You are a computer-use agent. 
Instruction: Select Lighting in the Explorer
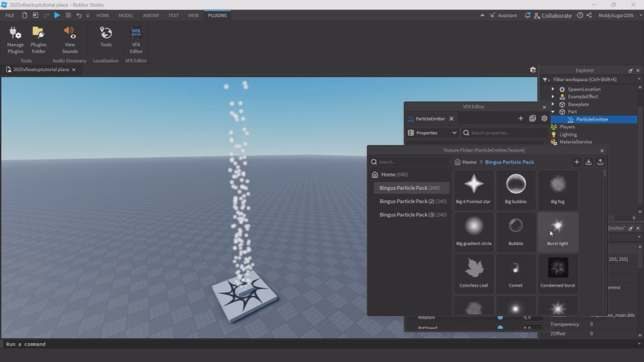click(x=568, y=134)
